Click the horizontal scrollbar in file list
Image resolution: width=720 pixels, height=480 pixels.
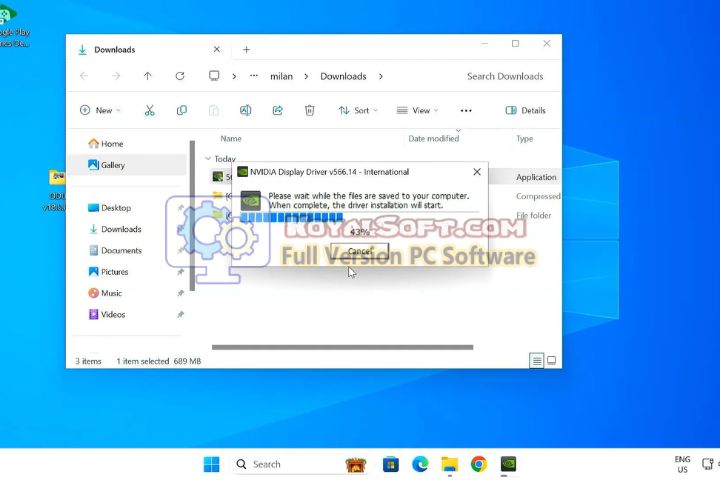[x=343, y=347]
